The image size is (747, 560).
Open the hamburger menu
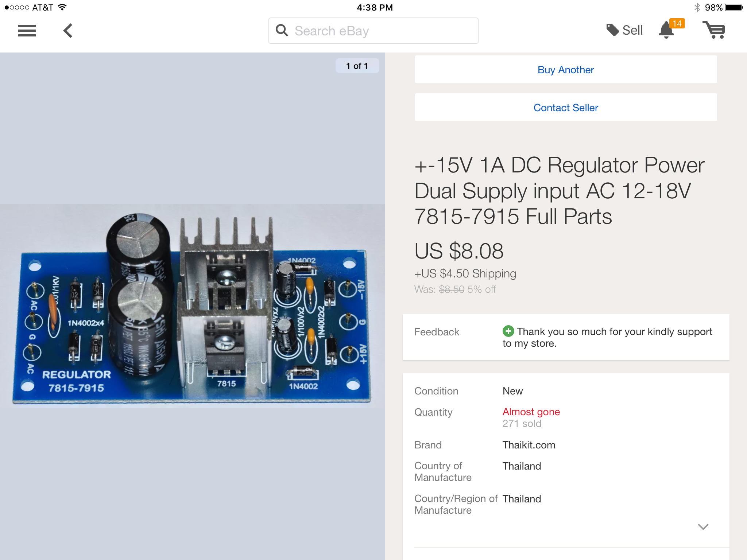(27, 31)
